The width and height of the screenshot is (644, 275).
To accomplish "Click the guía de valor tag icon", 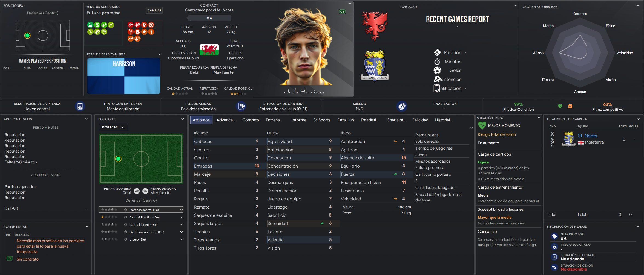I will [554, 236].
